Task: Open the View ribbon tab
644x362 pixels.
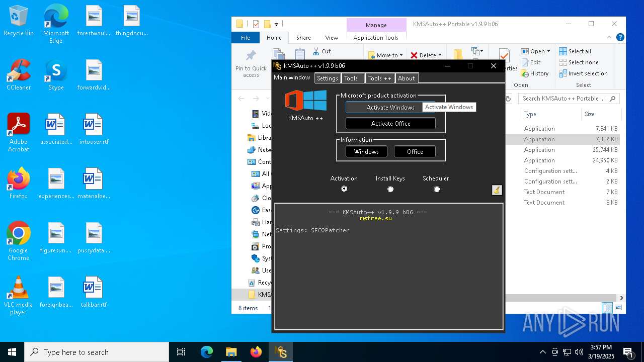Action: tap(332, 38)
